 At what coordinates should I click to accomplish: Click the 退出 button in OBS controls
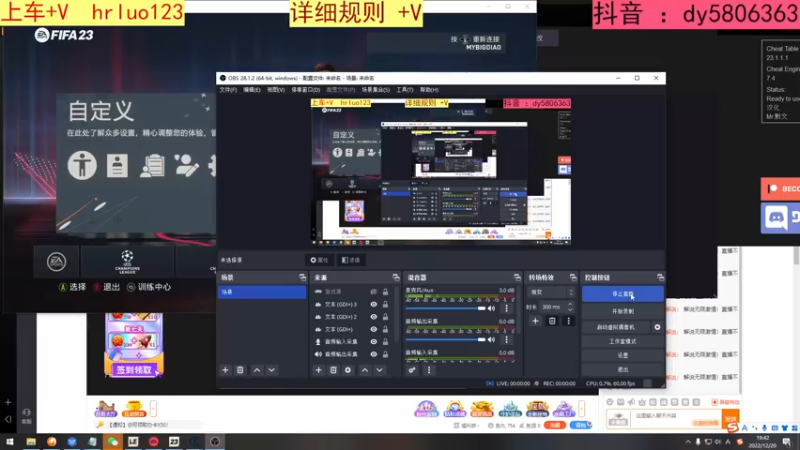pyautogui.click(x=622, y=369)
